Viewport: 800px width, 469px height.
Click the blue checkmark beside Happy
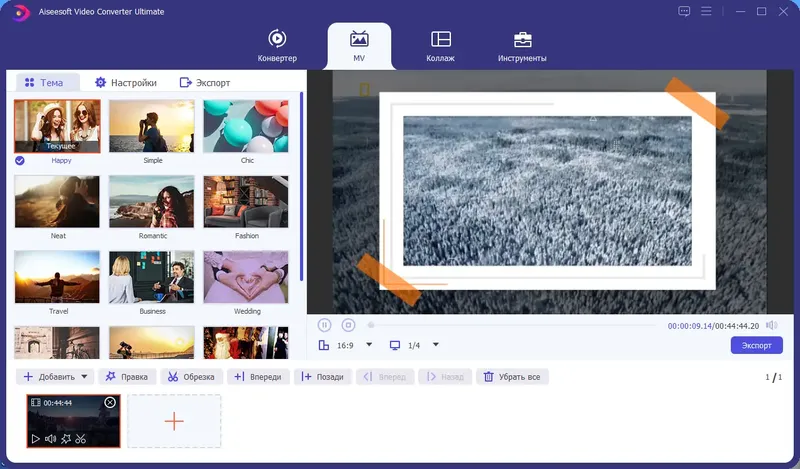(x=20, y=161)
